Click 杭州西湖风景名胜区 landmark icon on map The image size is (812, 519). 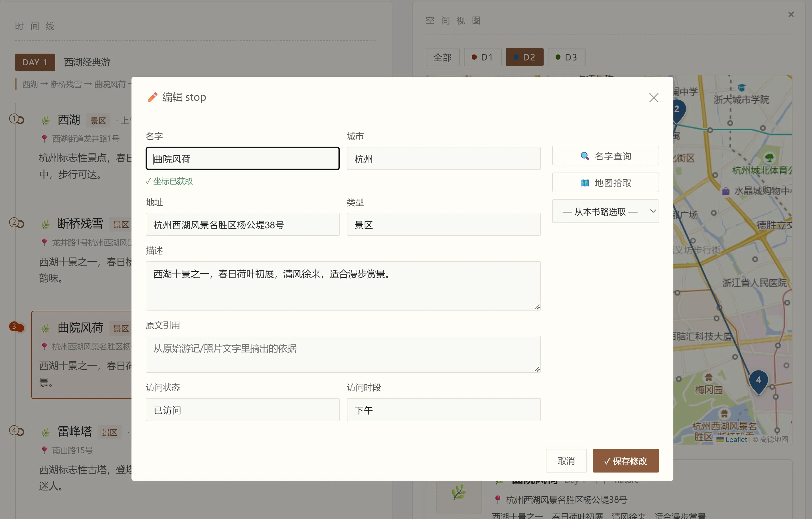point(724,413)
